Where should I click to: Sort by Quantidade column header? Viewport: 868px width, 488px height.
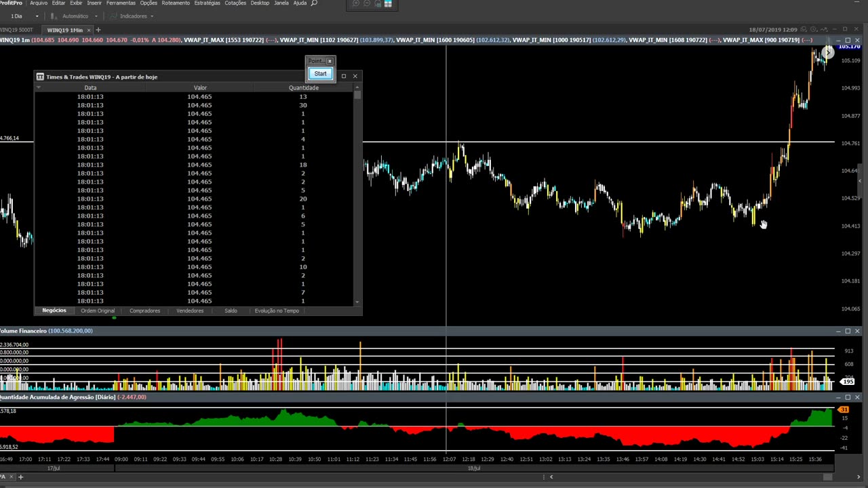(303, 87)
